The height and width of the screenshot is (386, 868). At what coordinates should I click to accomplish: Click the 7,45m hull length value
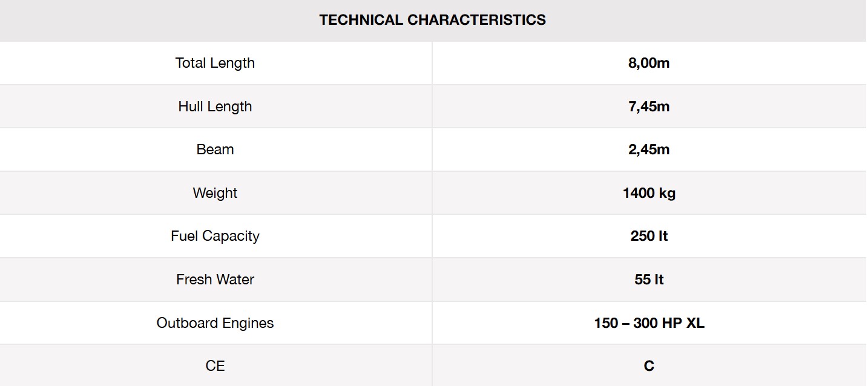[649, 106]
